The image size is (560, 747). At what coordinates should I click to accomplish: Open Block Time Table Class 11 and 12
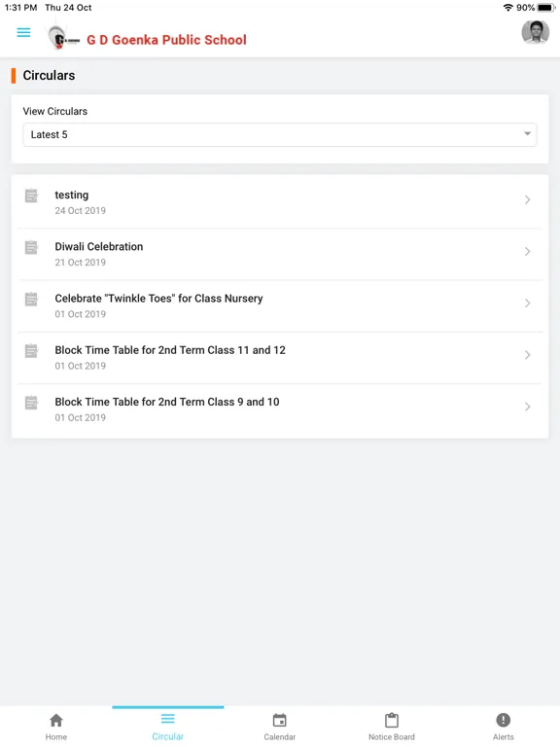pyautogui.click(x=280, y=357)
